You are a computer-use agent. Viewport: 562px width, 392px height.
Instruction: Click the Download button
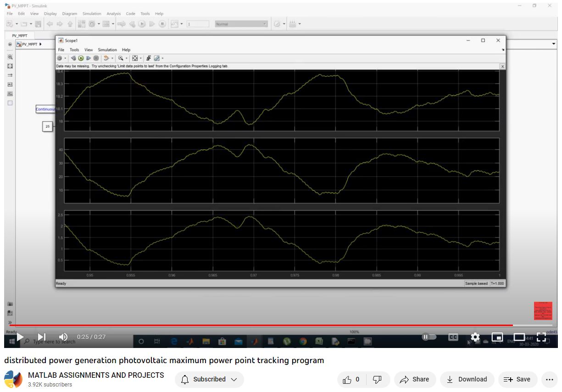point(467,379)
